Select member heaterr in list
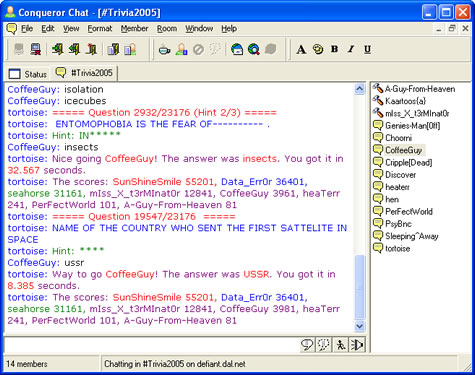475x375 pixels. coord(391,187)
